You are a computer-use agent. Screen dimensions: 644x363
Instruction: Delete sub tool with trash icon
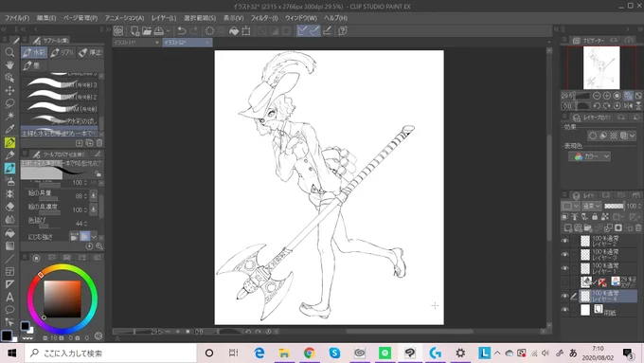tap(99, 143)
